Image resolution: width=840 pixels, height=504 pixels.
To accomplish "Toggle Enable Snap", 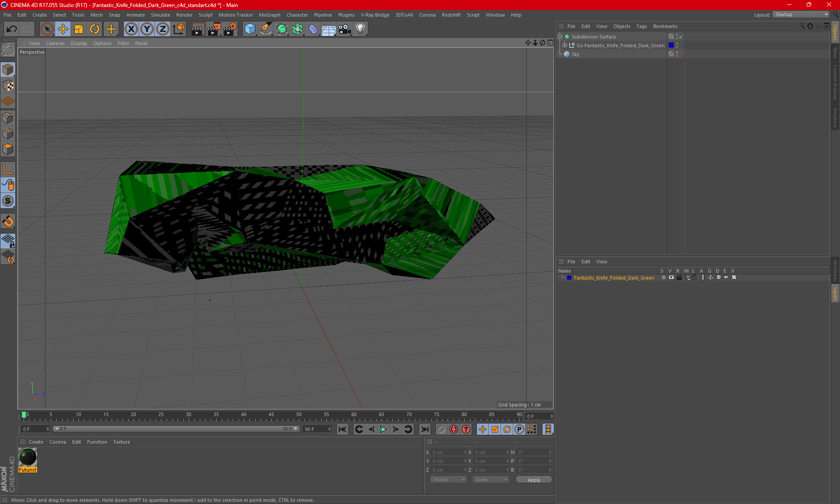I will coord(8,201).
